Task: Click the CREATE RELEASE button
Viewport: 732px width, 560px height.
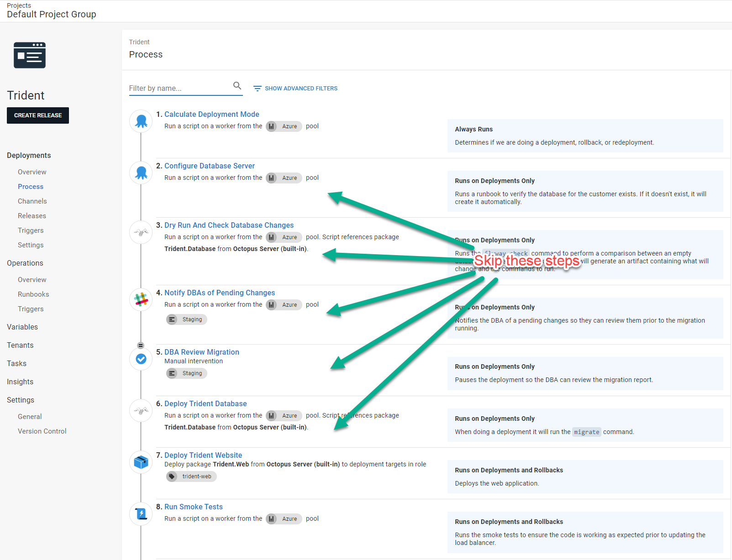Action: pyautogui.click(x=37, y=115)
